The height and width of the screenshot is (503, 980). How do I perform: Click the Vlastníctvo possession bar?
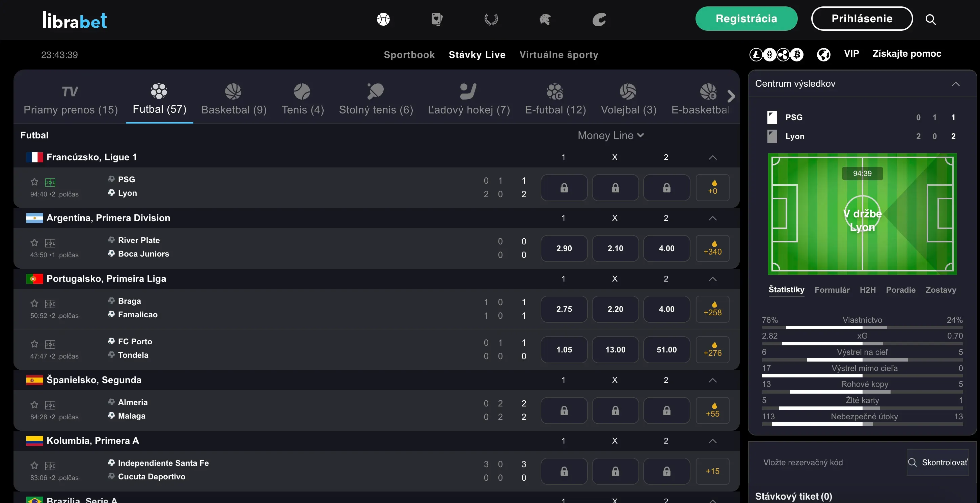(x=862, y=327)
